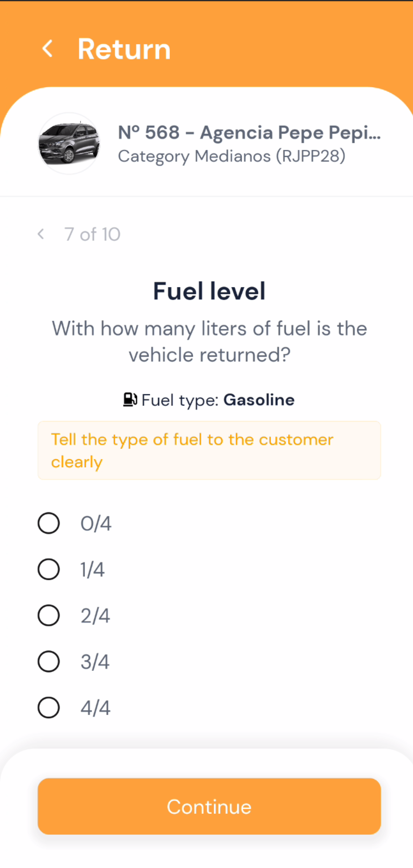Viewport: 413px width, 868px height.
Task: Click the orange fuel type reminder banner
Action: pos(209,450)
